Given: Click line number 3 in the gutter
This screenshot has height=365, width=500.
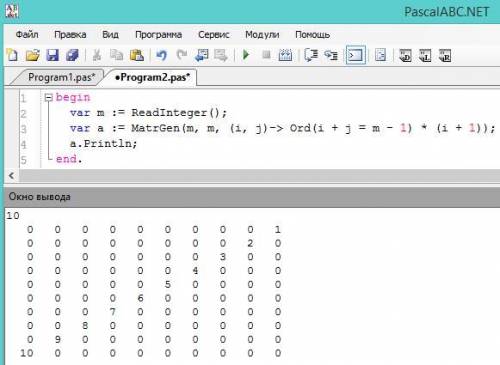Looking at the screenshot, I should [x=23, y=129].
